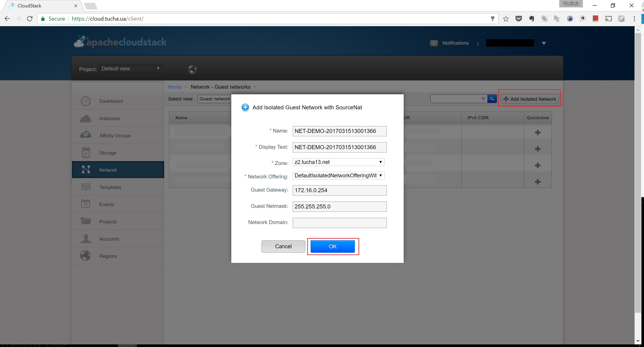The height and width of the screenshot is (347, 644).
Task: Click the empty Network Domain field
Action: pos(340,223)
